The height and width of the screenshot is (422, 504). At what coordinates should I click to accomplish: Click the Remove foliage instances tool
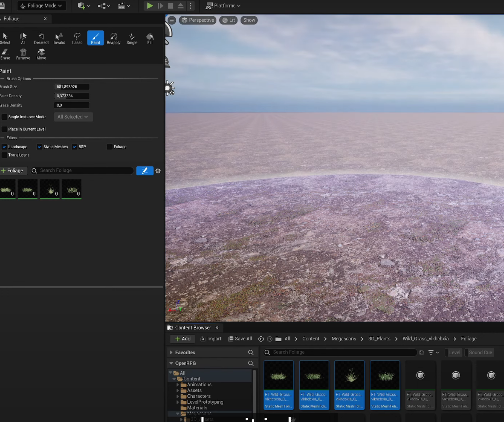point(23,53)
